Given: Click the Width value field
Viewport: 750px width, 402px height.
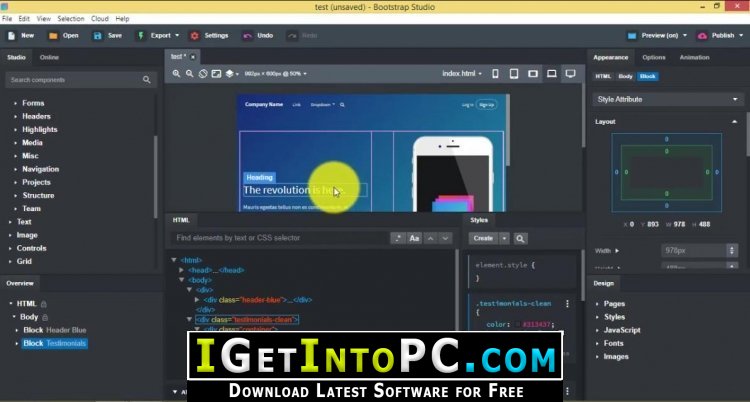Looking at the screenshot, I should [694, 251].
